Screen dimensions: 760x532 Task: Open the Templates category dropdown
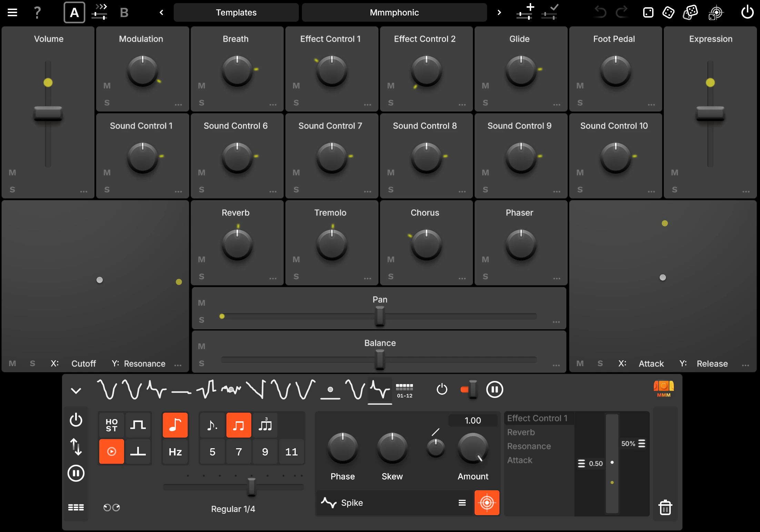pos(236,13)
